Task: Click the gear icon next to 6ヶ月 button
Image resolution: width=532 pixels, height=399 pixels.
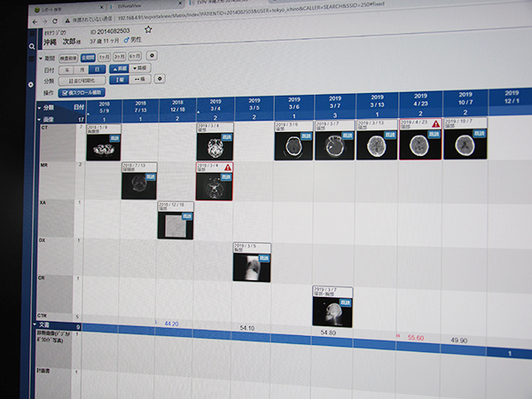Action: point(154,55)
